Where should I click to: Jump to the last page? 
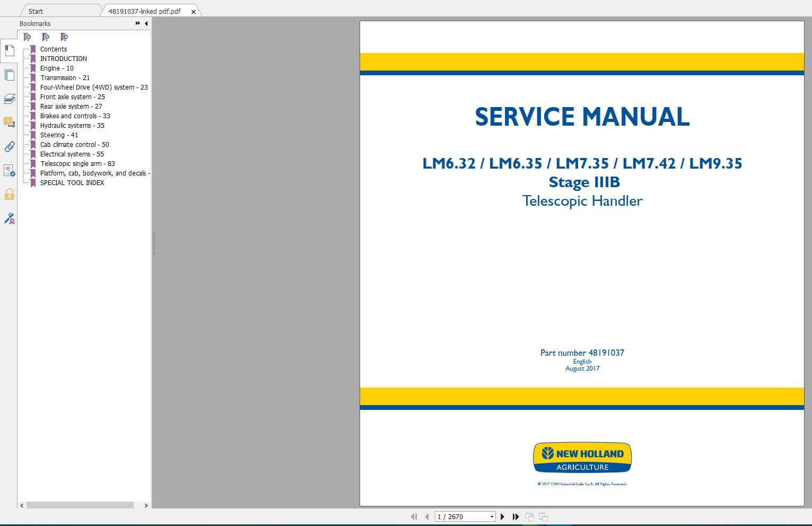(516, 516)
